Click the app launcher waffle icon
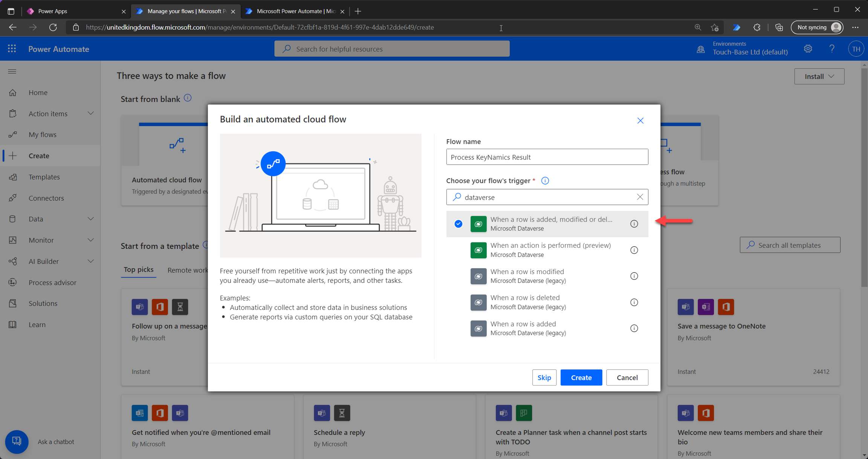Screen dimensions: 868x459 coord(12,49)
